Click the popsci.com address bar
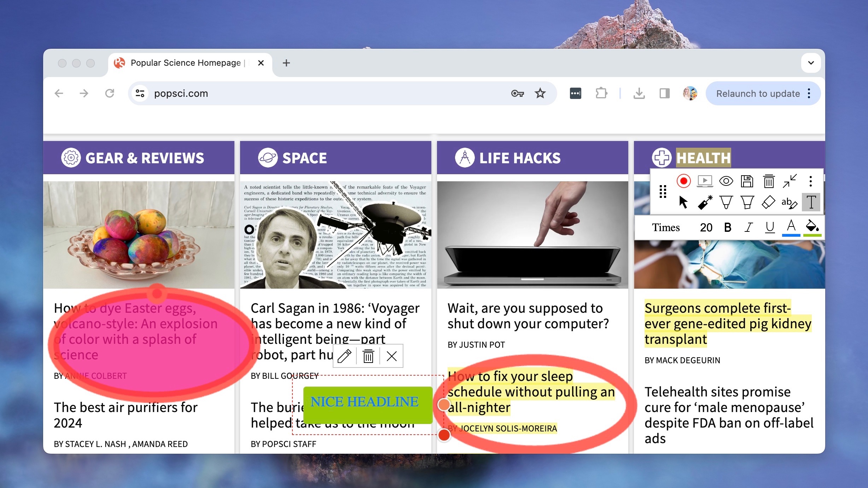 181,93
